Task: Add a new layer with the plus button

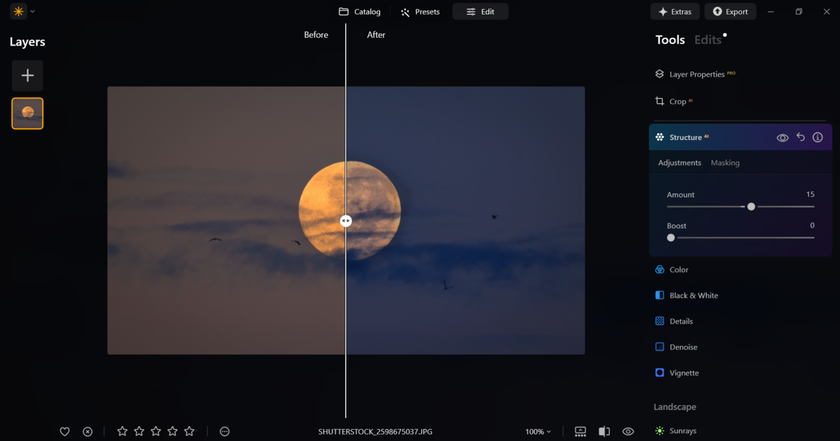Action: point(27,76)
